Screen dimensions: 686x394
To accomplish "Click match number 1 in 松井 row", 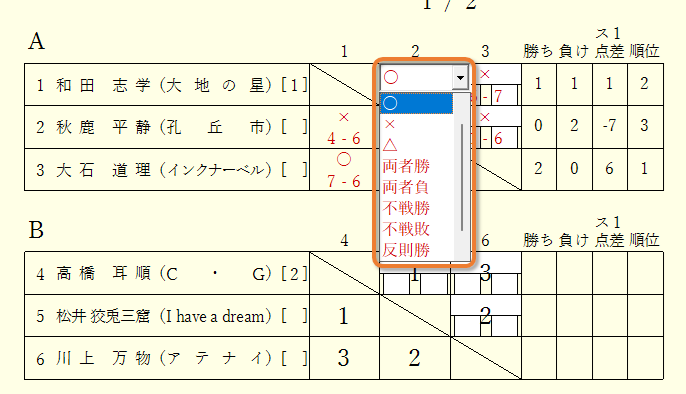I will (344, 316).
